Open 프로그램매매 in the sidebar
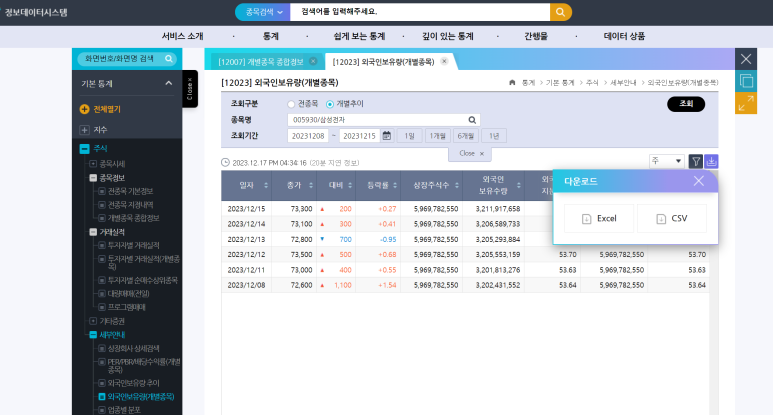Screen dimensions: 773x415 coord(127,307)
